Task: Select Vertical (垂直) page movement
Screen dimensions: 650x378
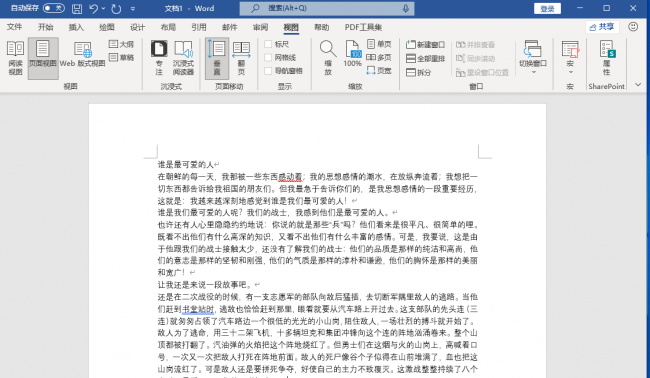Action: (x=217, y=58)
